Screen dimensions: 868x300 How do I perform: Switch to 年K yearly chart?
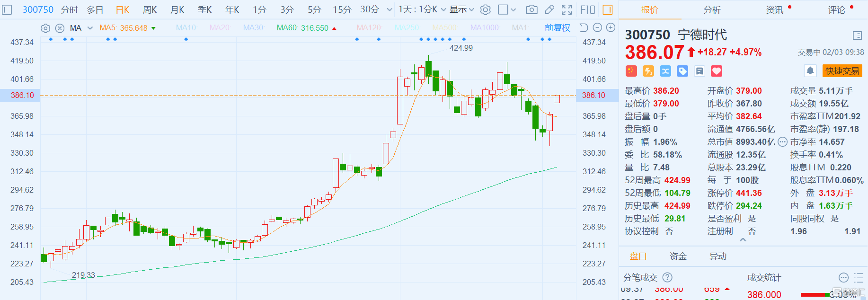pyautogui.click(x=232, y=9)
